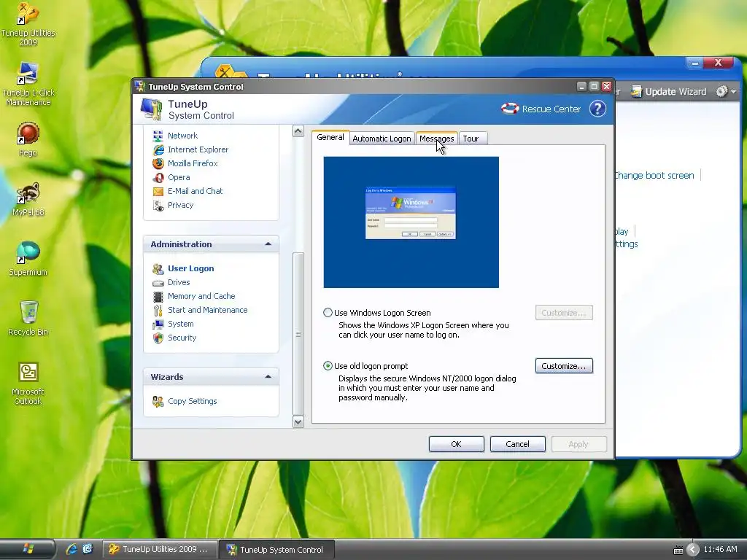Click the TuneUp System Control taskbar button

pos(277,550)
